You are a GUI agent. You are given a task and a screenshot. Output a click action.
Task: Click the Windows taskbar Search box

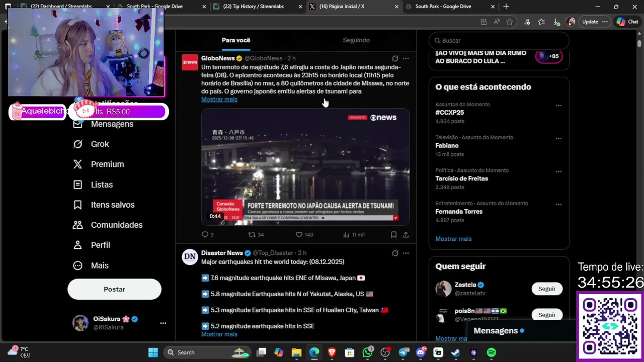[x=207, y=352]
